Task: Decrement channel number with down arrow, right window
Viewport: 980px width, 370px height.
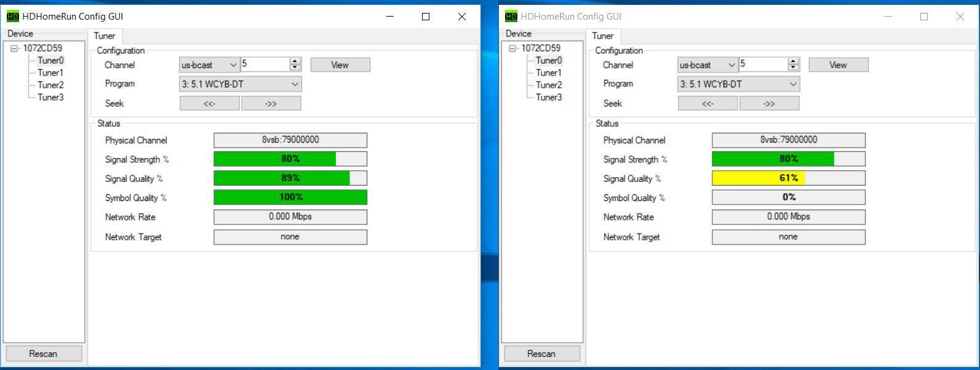Action: pos(794,68)
